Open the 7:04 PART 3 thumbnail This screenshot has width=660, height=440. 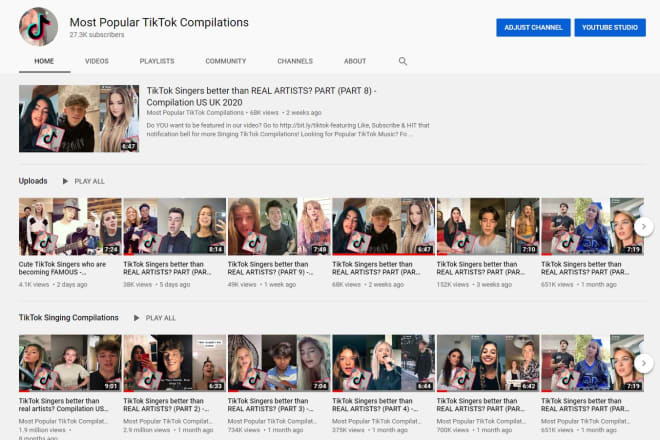point(279,363)
